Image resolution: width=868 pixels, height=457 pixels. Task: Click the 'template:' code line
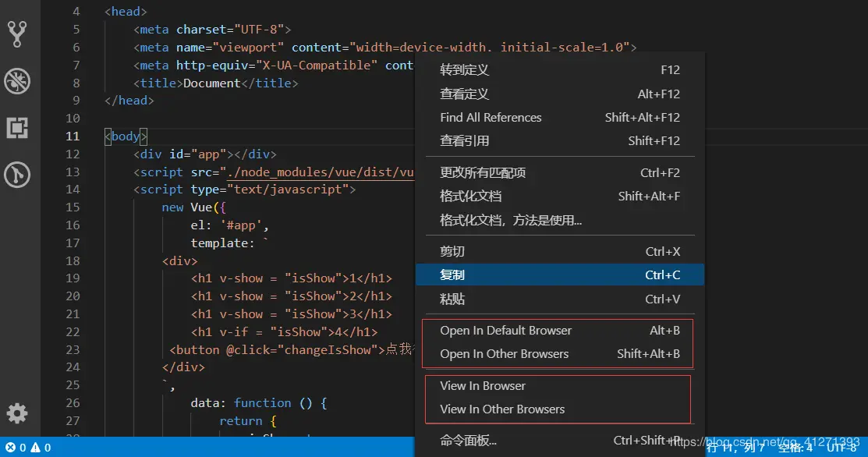point(229,243)
